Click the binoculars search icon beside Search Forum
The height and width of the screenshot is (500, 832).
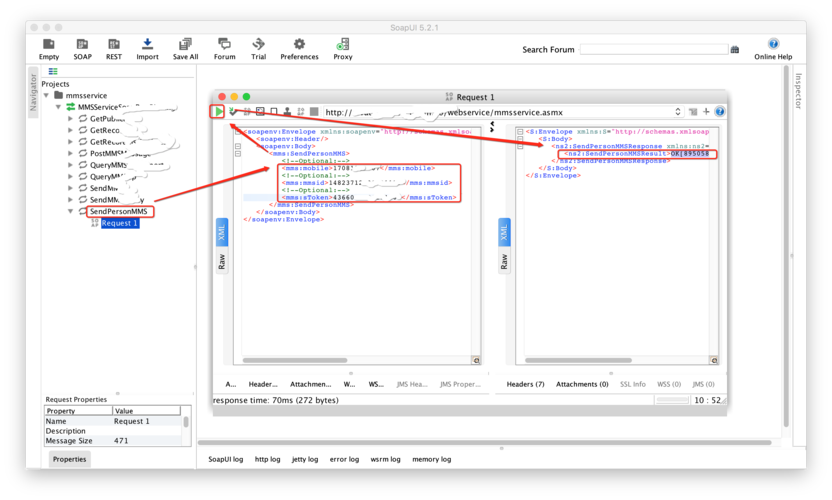click(x=735, y=49)
